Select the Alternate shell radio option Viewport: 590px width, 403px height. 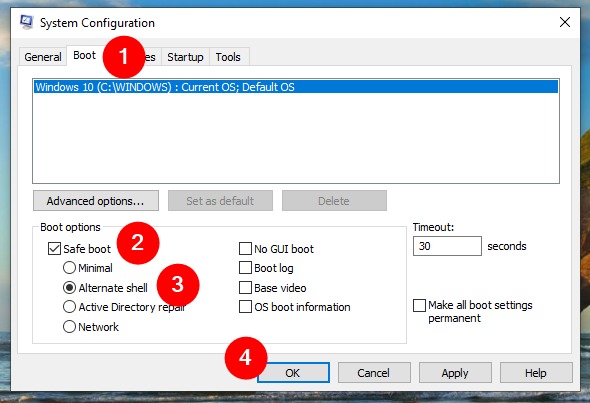69,288
